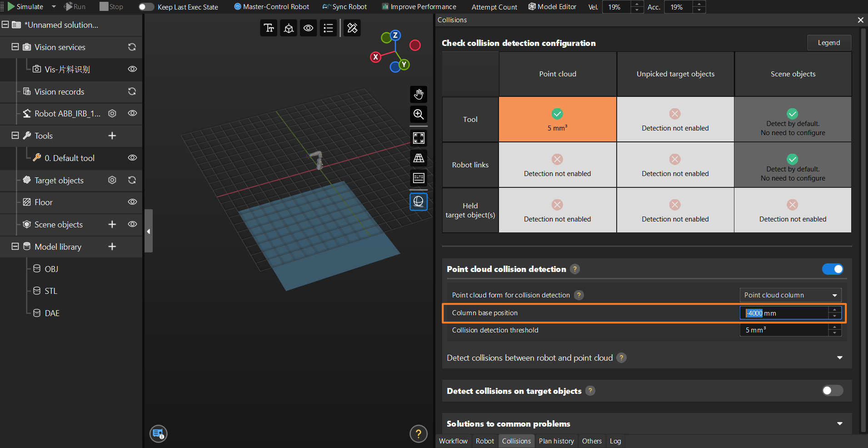Image resolution: width=868 pixels, height=448 pixels.
Task: Add a scene object with plus icon
Action: point(112,225)
